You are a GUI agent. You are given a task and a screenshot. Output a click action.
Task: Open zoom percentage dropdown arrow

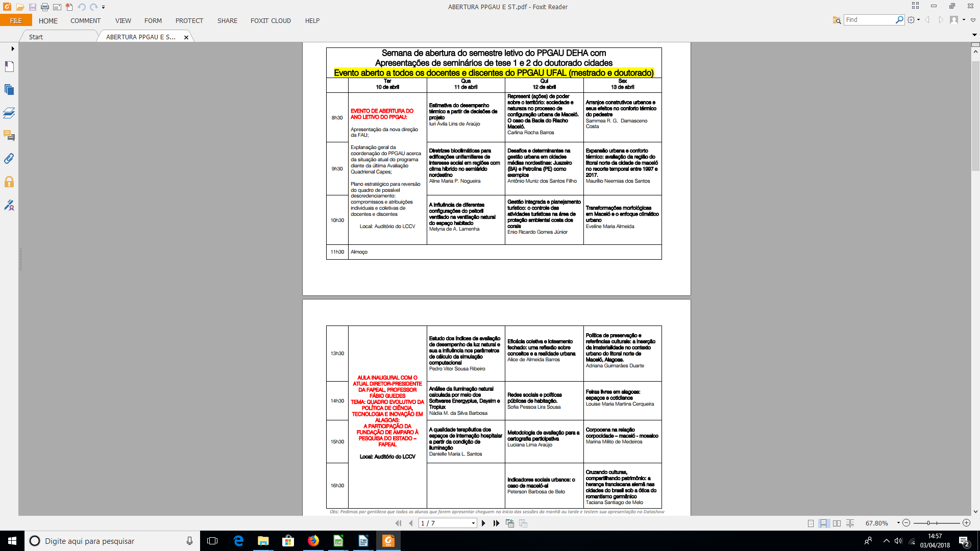898,523
